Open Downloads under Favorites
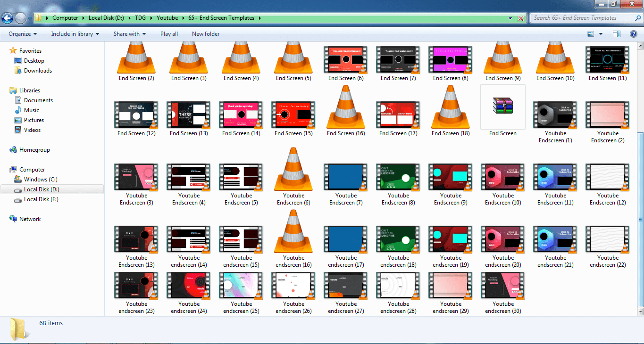The height and width of the screenshot is (344, 644). click(x=38, y=71)
